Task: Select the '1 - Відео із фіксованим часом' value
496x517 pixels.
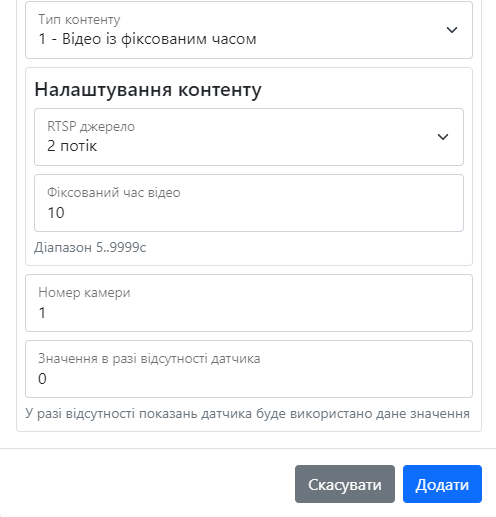Action: [147, 39]
